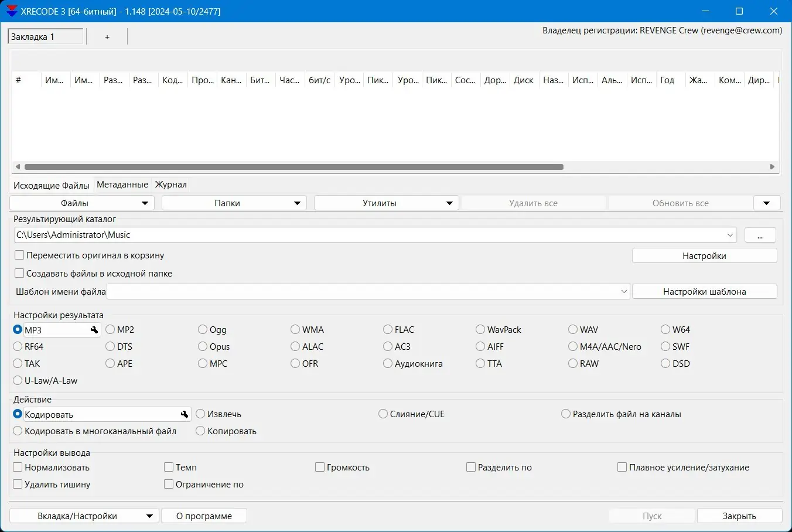
Task: Open the Журнал tab
Action: pyautogui.click(x=170, y=185)
